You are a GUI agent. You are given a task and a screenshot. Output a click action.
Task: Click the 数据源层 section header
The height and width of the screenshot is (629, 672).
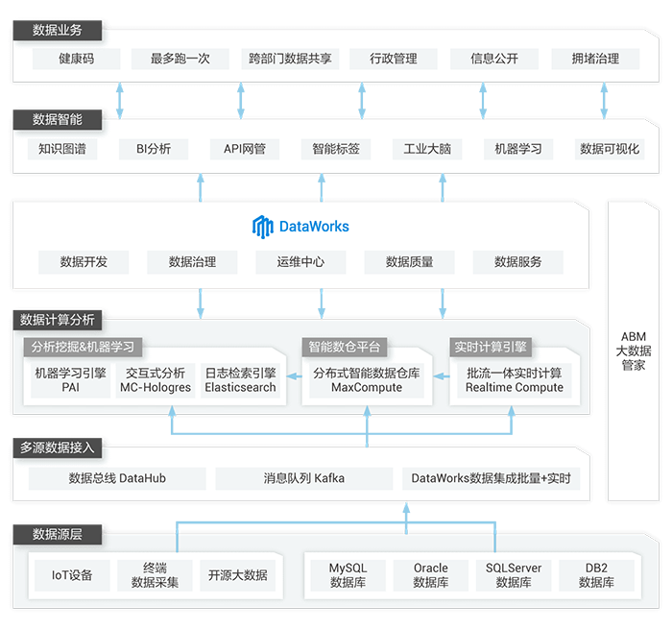tap(58, 534)
